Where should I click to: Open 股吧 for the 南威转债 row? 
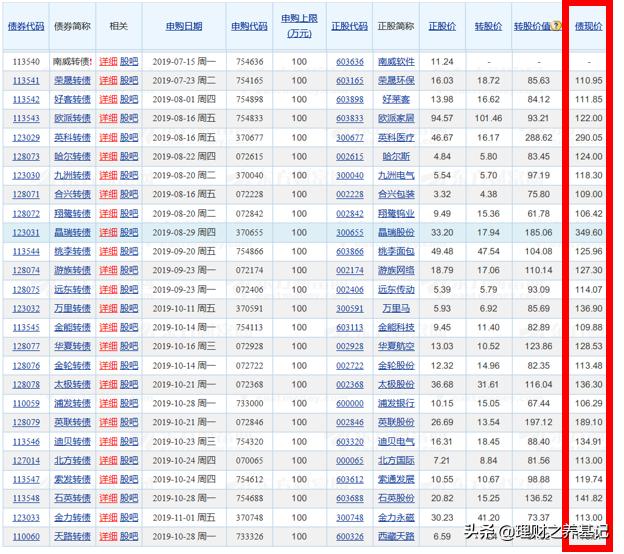point(129,62)
